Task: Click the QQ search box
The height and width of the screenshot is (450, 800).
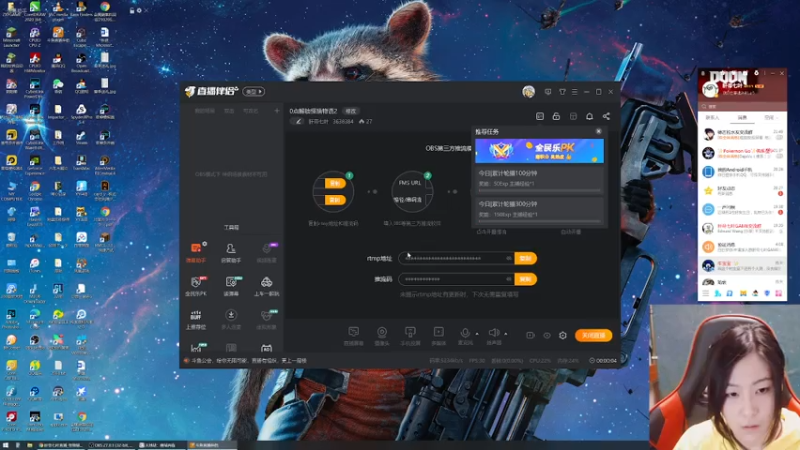Action: 742,106
